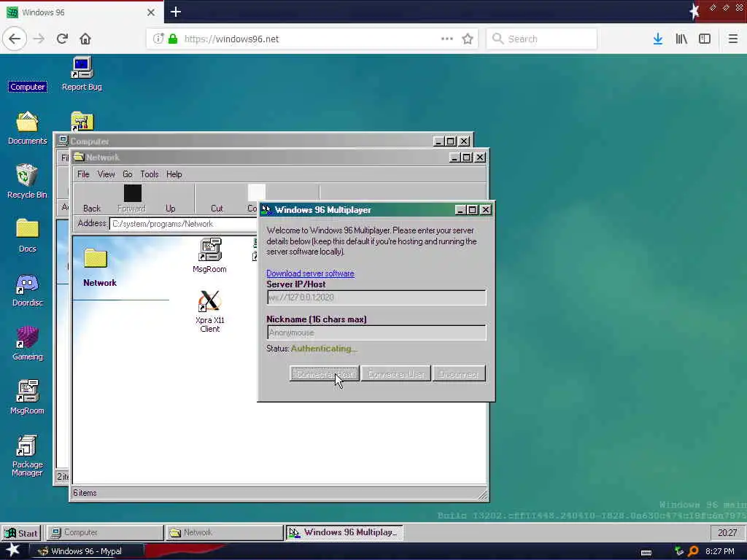The width and height of the screenshot is (747, 560).
Task: Click the 8:27 PM host tray clock
Action: click(720, 551)
